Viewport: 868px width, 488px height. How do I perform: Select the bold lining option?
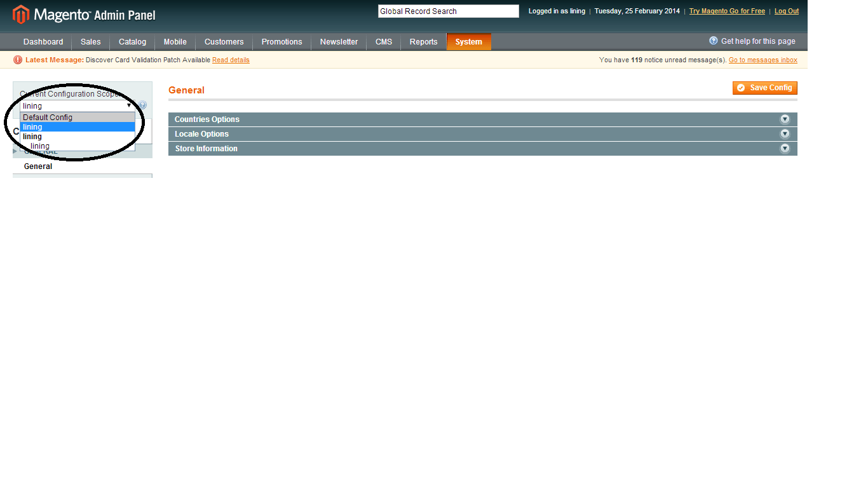click(x=78, y=137)
